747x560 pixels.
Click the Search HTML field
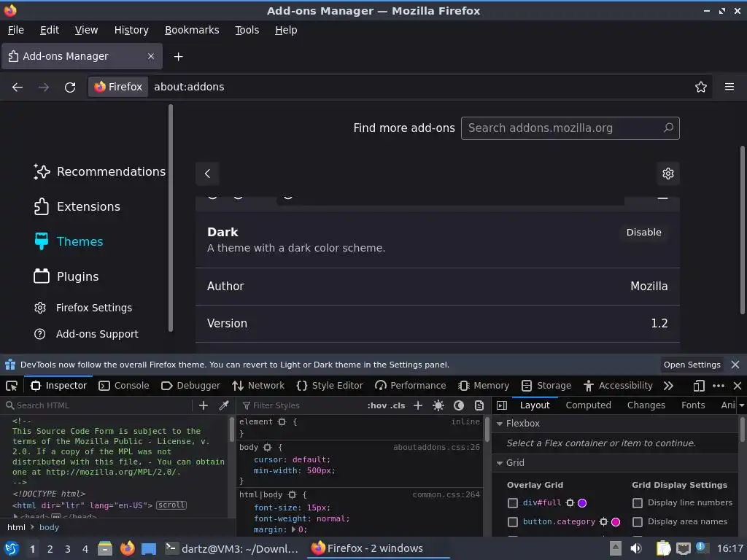coord(99,405)
